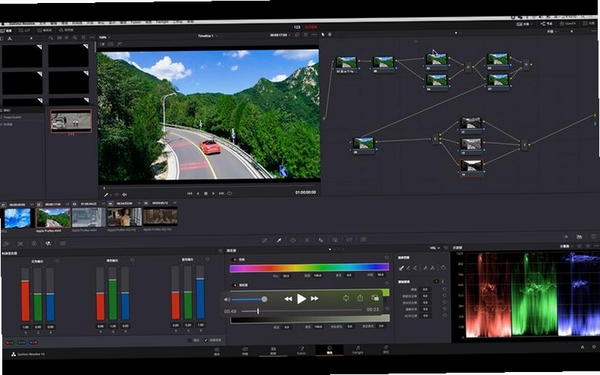The height and width of the screenshot is (375, 600).
Task: Select the blue sky clip thumbnail
Action: click(17, 218)
